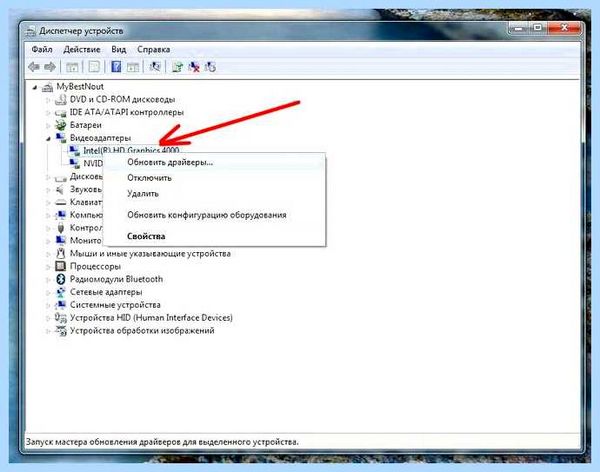
Task: Click the Back arrow toolbar icon
Action: 34,67
